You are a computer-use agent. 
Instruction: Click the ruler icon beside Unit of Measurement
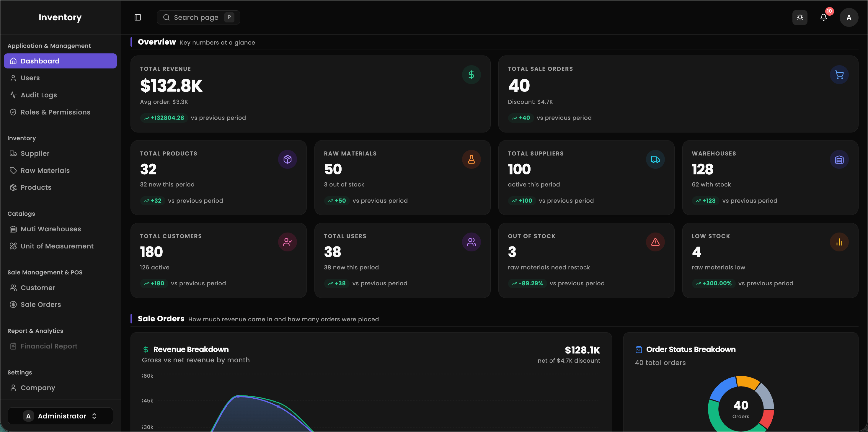point(13,246)
